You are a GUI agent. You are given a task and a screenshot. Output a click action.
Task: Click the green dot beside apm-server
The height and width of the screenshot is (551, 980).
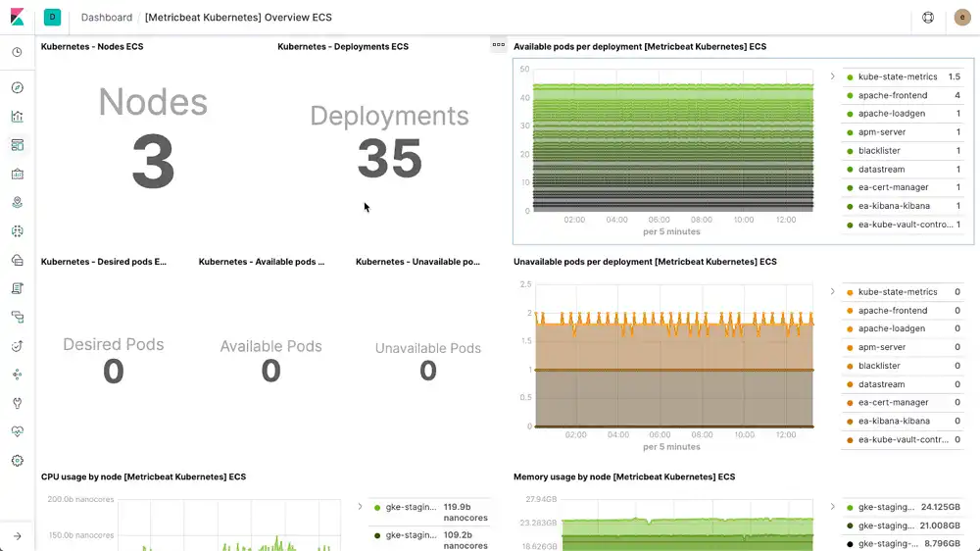(848, 132)
